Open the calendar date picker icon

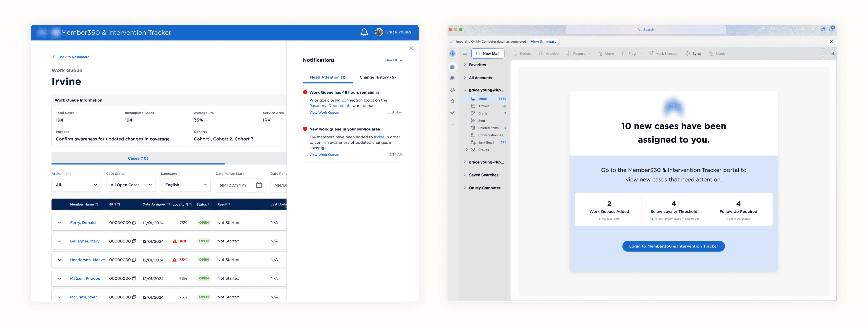coord(259,185)
